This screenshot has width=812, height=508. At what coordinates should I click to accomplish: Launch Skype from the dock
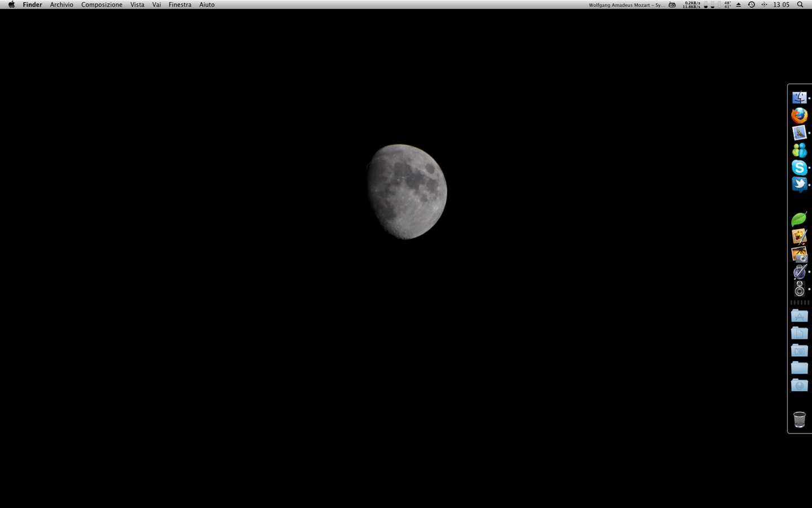[799, 168]
